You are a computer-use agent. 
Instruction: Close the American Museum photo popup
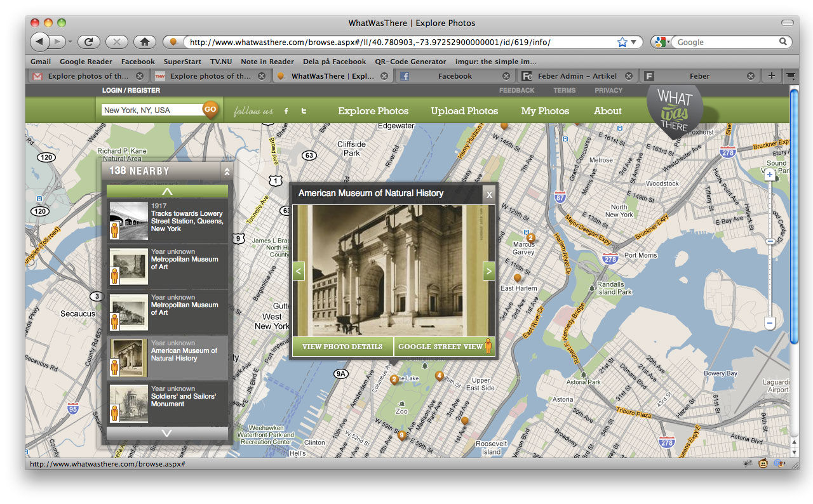pyautogui.click(x=489, y=194)
